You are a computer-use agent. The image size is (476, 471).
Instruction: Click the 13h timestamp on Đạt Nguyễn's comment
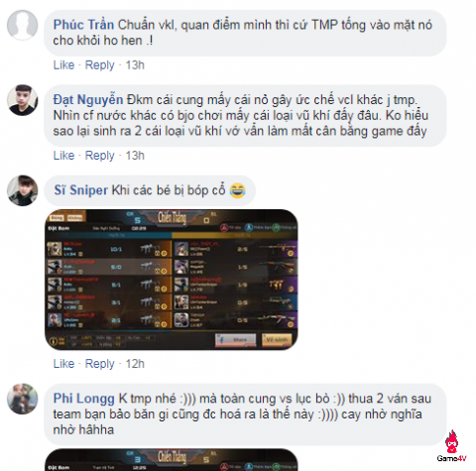click(135, 156)
